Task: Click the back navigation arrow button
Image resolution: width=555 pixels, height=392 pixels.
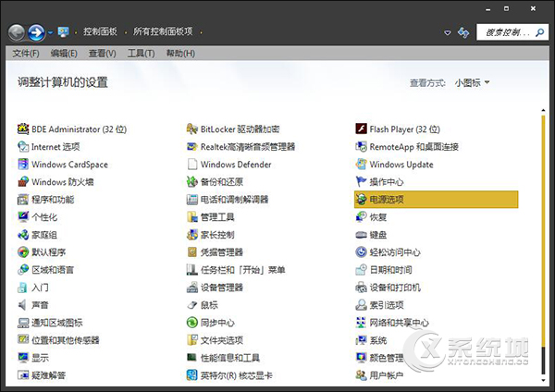Action: pos(17,32)
